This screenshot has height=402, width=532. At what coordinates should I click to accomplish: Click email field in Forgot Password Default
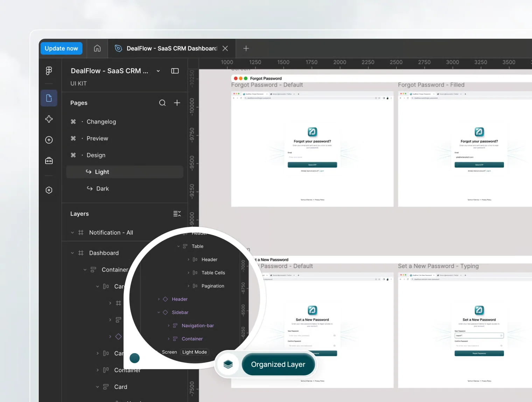coord(312,157)
